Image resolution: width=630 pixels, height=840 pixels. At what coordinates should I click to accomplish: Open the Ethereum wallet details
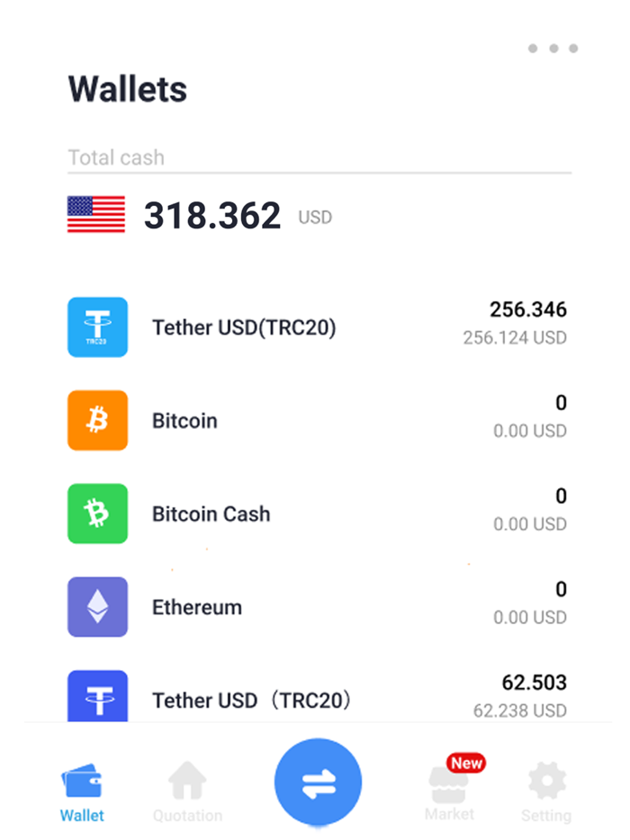(315, 606)
